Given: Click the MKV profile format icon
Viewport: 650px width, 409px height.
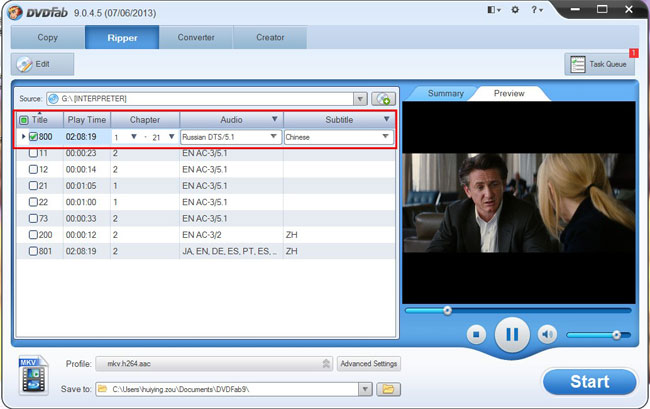Looking at the screenshot, I should tap(34, 375).
